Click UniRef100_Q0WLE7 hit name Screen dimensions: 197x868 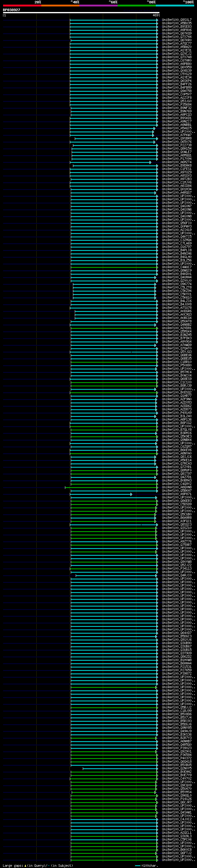tap(177, 152)
